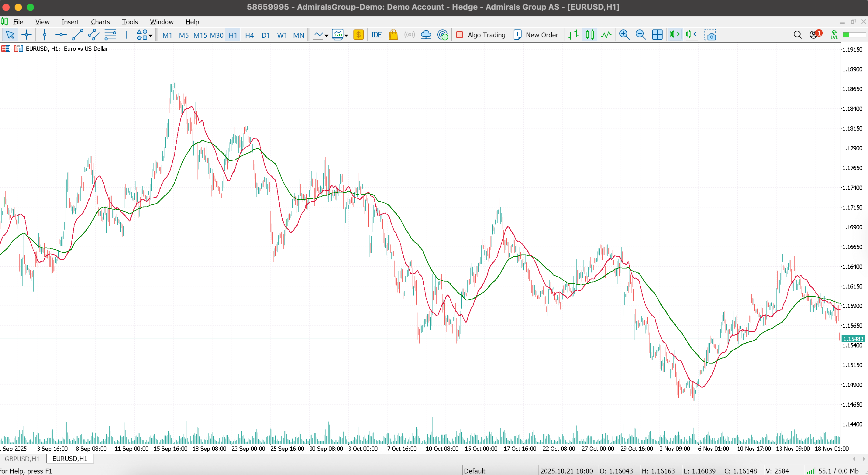Switch chart to D1 timeframe
This screenshot has height=475, width=868.
[266, 35]
